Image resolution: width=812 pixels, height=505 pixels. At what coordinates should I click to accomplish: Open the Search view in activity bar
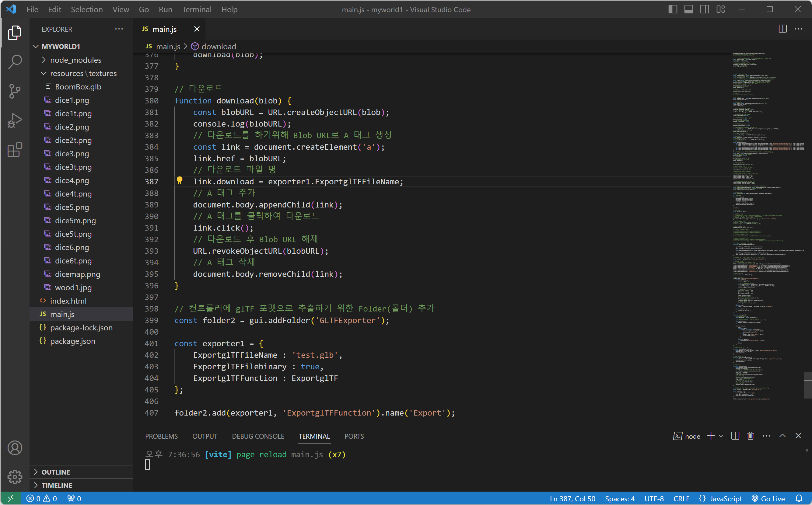pos(15,62)
